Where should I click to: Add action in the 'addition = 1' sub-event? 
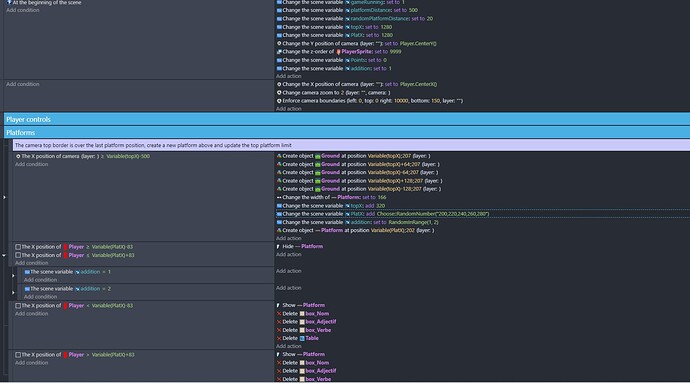click(289, 271)
